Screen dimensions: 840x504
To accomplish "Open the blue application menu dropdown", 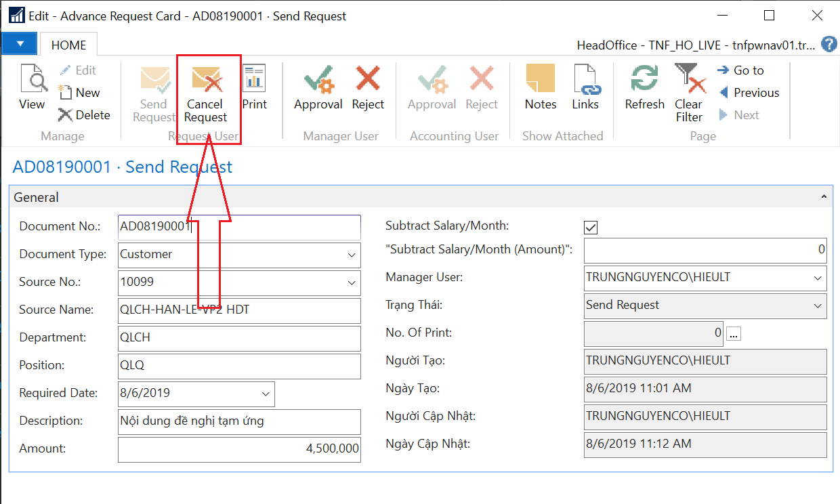I will pos(20,44).
